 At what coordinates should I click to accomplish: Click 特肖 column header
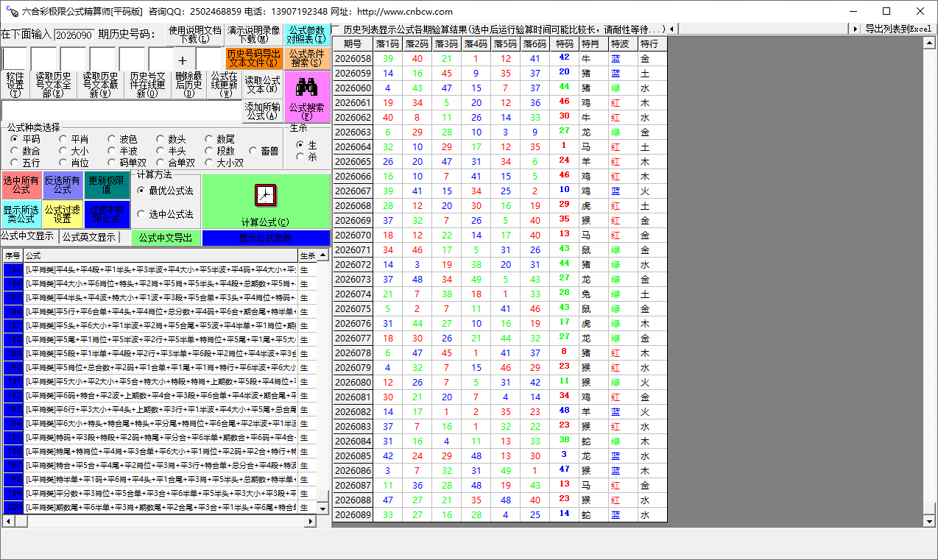coord(593,44)
